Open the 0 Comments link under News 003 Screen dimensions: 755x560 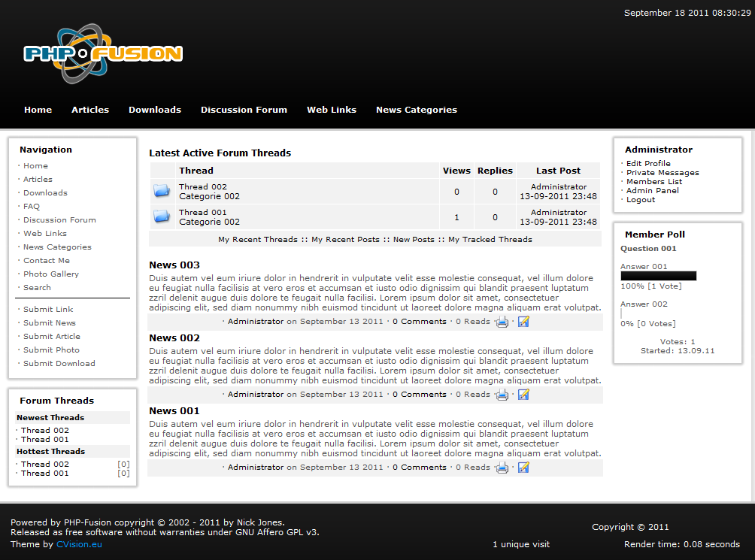(420, 322)
